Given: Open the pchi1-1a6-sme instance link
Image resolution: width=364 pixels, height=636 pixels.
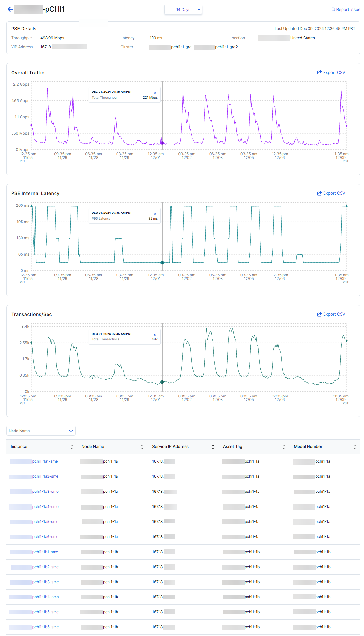Looking at the screenshot, I should click(x=45, y=537).
